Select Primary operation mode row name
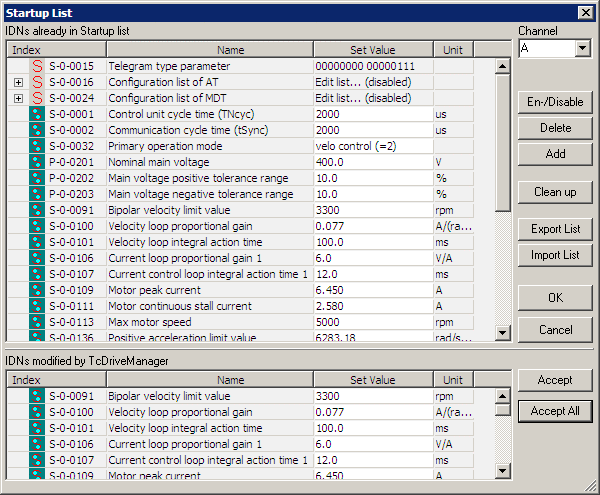Image resolution: width=600 pixels, height=495 pixels. point(165,146)
